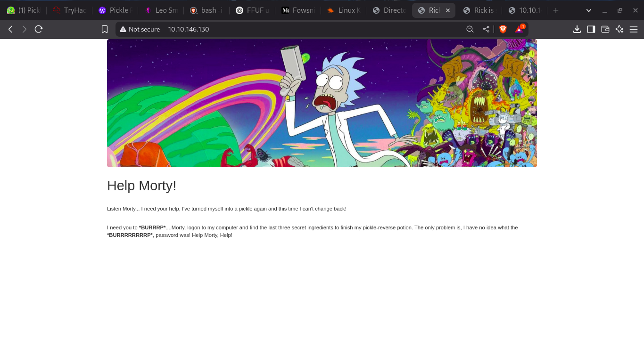Bookmark this page
The image size is (644, 349).
[x=105, y=29]
